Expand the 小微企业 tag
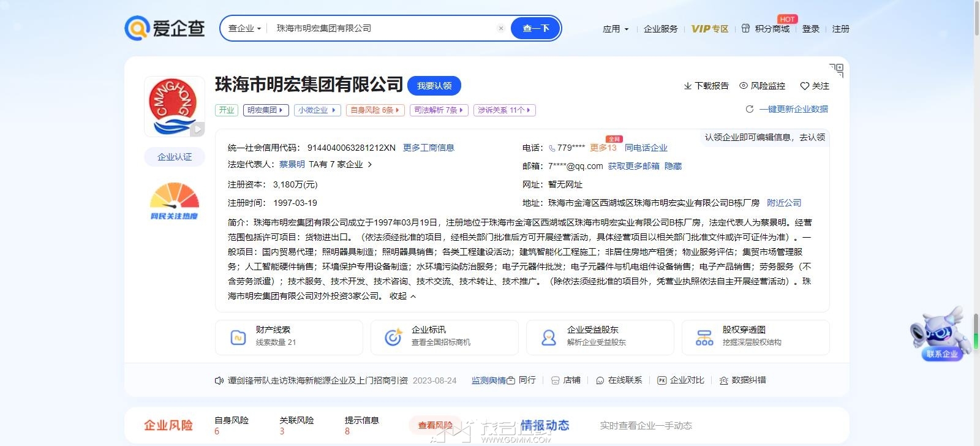 click(x=317, y=110)
